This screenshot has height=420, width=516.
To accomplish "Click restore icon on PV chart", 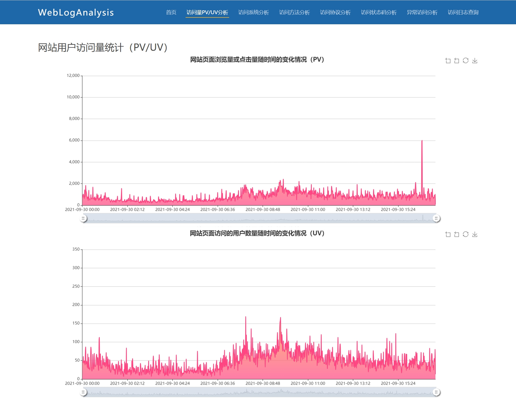I will (x=465, y=61).
